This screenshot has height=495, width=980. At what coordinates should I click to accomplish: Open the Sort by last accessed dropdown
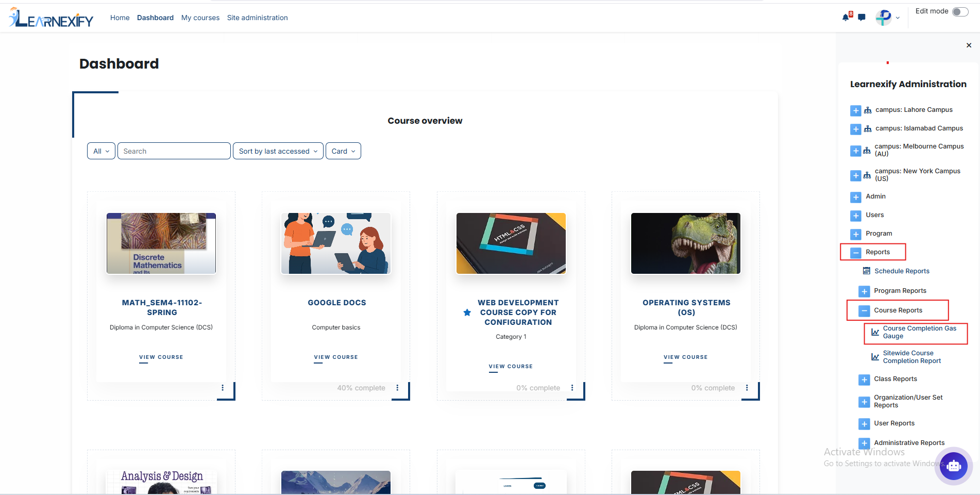pyautogui.click(x=278, y=151)
